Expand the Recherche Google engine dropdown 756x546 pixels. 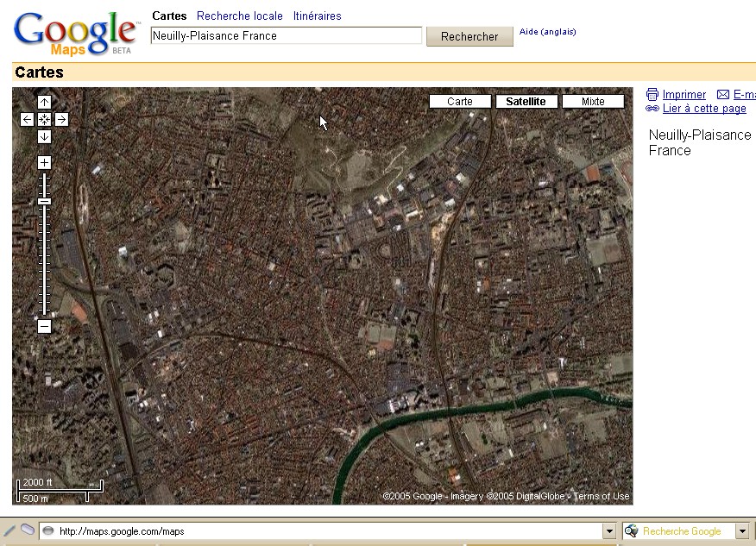tap(742, 531)
